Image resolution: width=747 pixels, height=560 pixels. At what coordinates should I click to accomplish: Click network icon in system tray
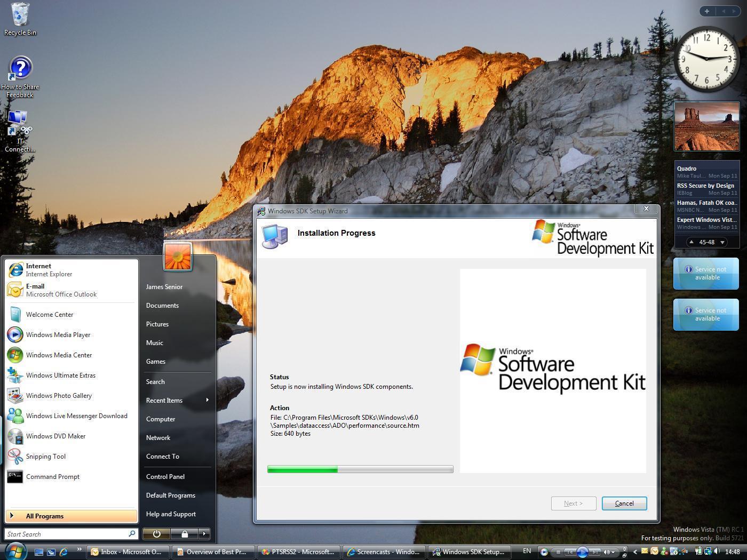[x=708, y=551]
